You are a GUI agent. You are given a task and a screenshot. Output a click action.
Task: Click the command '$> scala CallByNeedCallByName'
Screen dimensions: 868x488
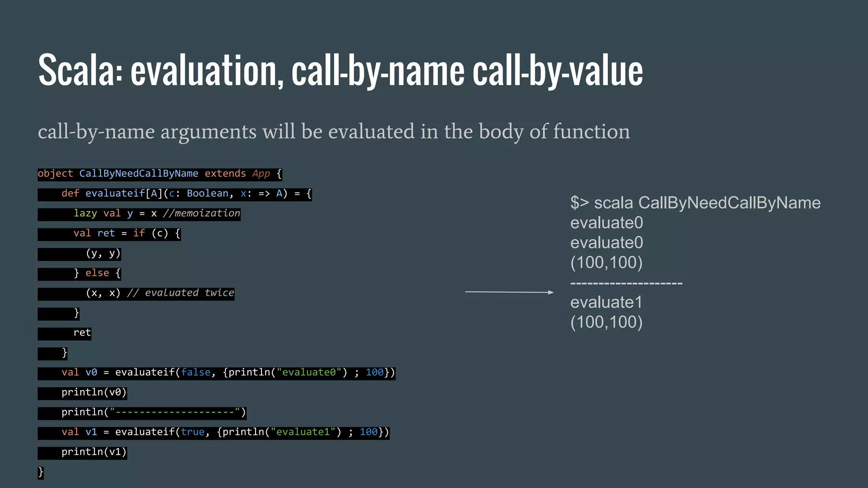696,203
